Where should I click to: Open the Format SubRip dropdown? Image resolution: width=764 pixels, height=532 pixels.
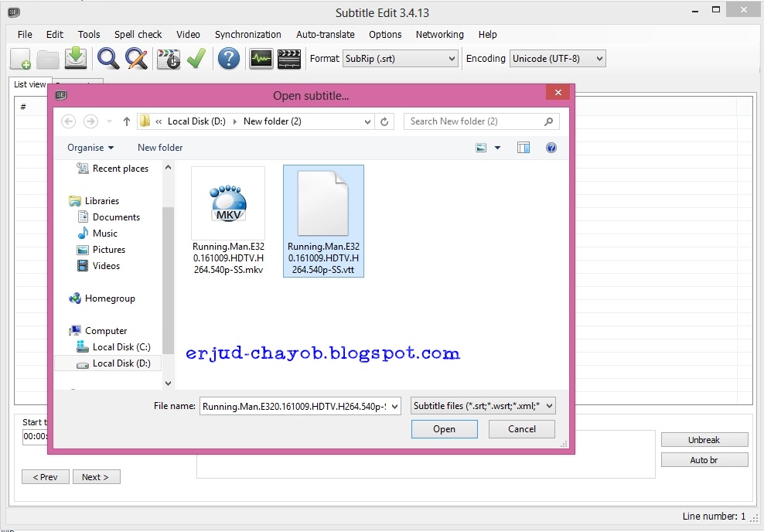click(401, 59)
